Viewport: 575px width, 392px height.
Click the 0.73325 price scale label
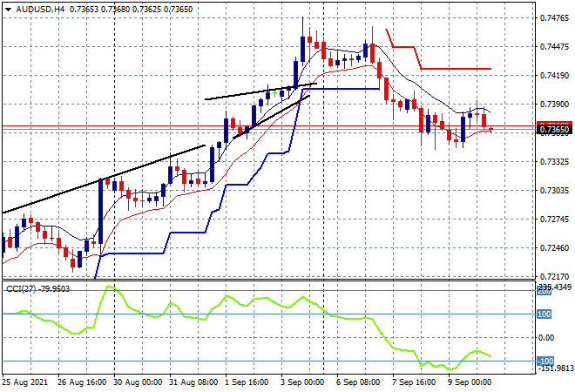point(554,162)
